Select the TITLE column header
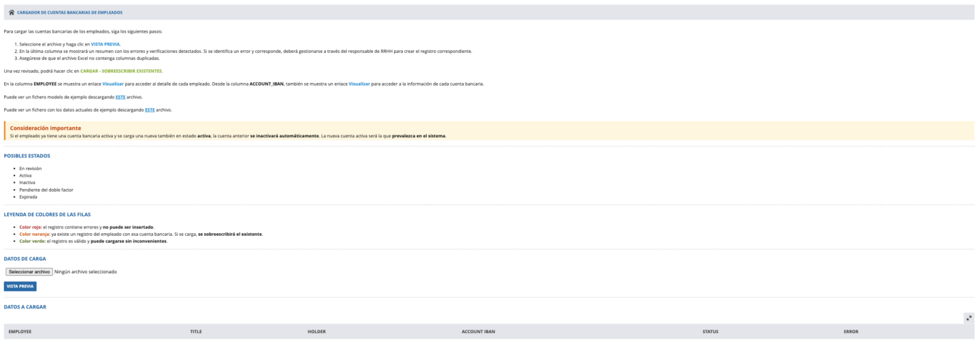This screenshot has height=346, width=980. click(195, 332)
